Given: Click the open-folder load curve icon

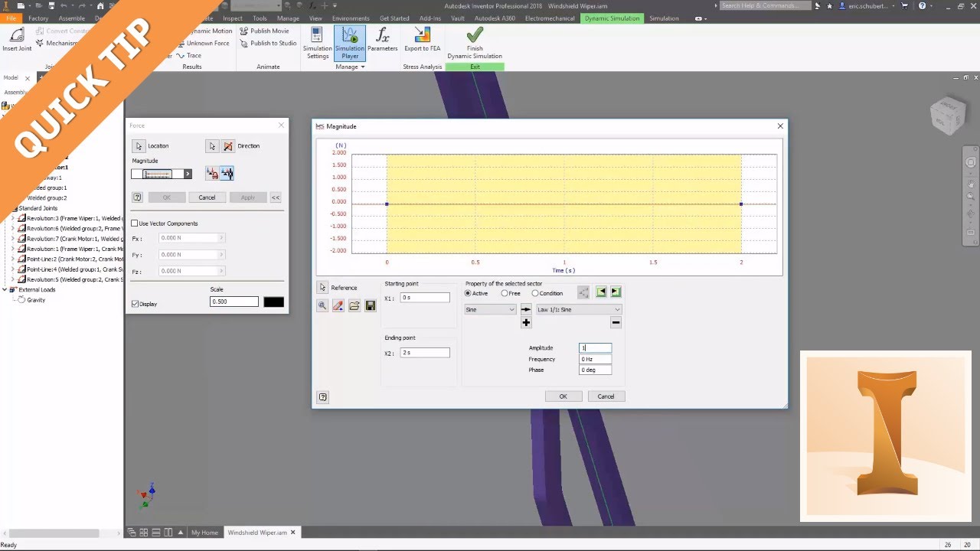Looking at the screenshot, I should tap(354, 305).
